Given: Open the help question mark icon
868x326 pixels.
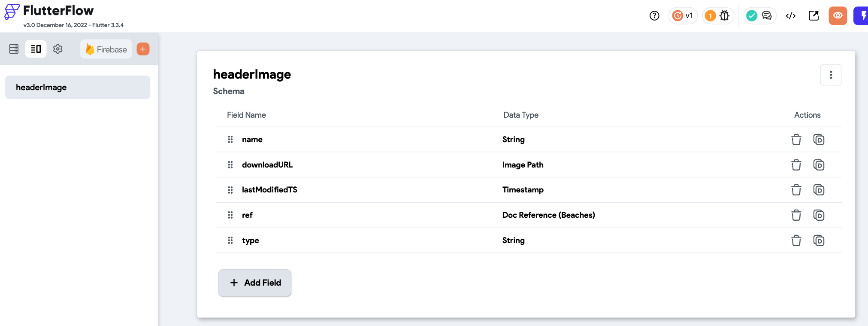Looking at the screenshot, I should click(x=654, y=16).
